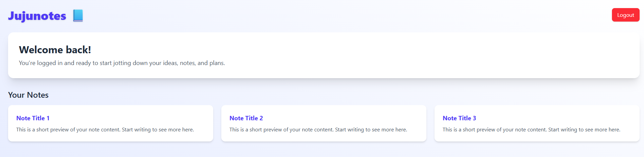644x157 pixels.
Task: Click the 'Your Notes' section heading
Action: tap(28, 95)
